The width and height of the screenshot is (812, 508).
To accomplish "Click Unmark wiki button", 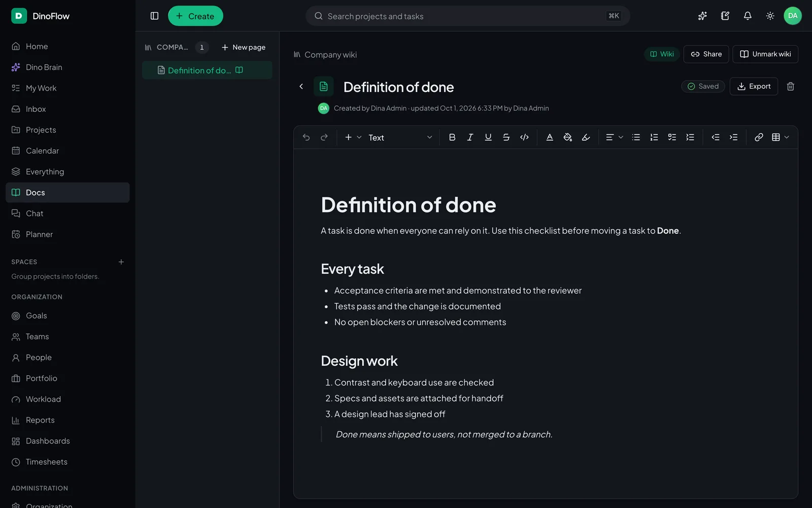I will tap(765, 54).
